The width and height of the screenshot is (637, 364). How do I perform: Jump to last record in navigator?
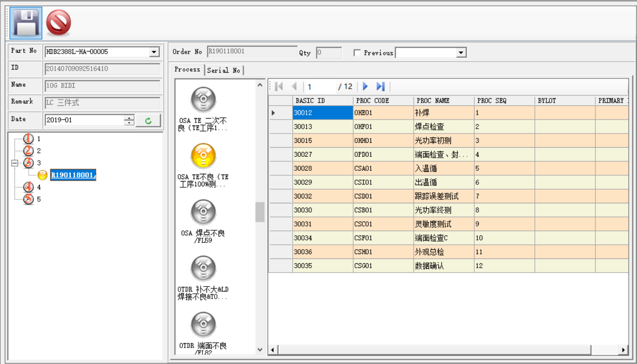[381, 87]
